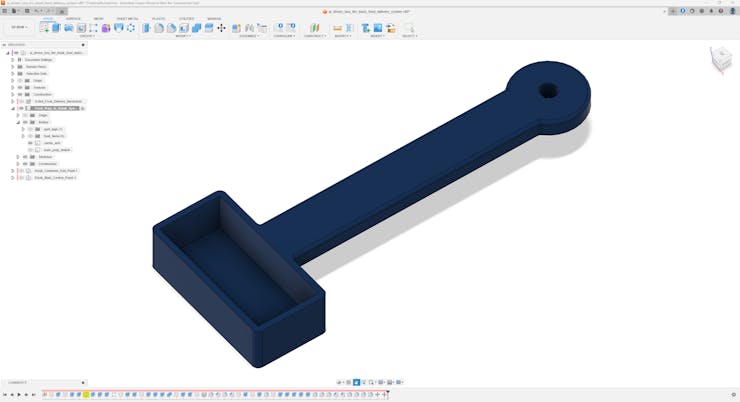740x402 pixels.
Task: Click the Select tool icon in the toolbar
Action: [x=408, y=28]
